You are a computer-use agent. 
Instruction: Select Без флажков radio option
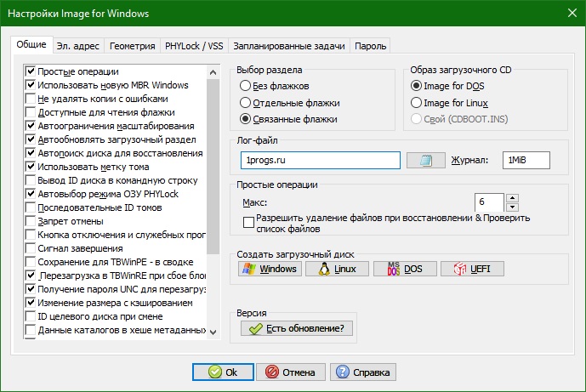pyautogui.click(x=245, y=86)
